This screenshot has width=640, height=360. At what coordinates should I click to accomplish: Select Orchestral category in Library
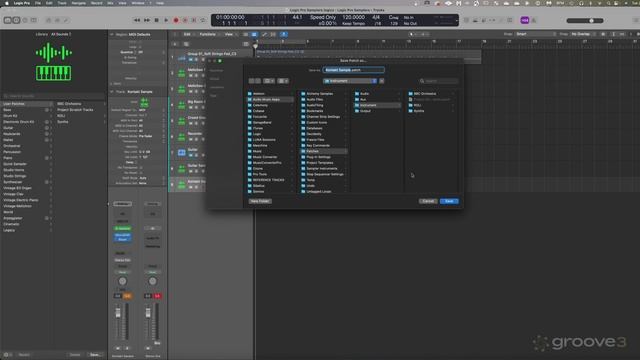[x=27, y=146]
